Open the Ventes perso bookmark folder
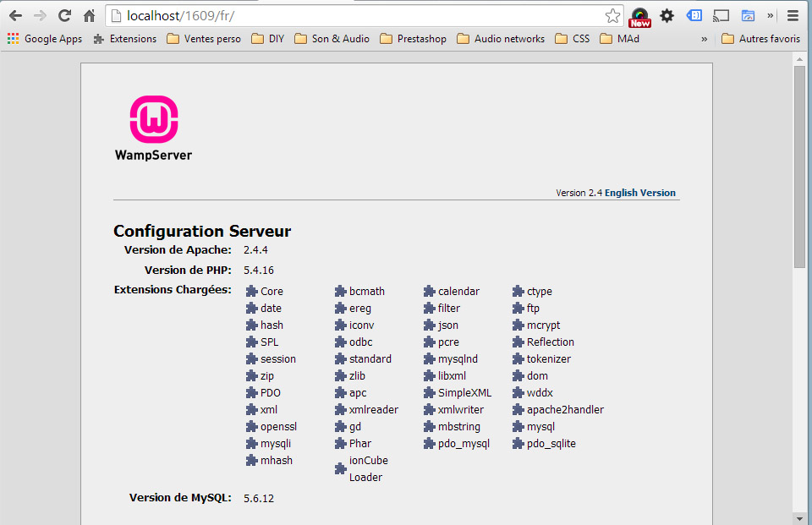The height and width of the screenshot is (525, 812). [204, 39]
